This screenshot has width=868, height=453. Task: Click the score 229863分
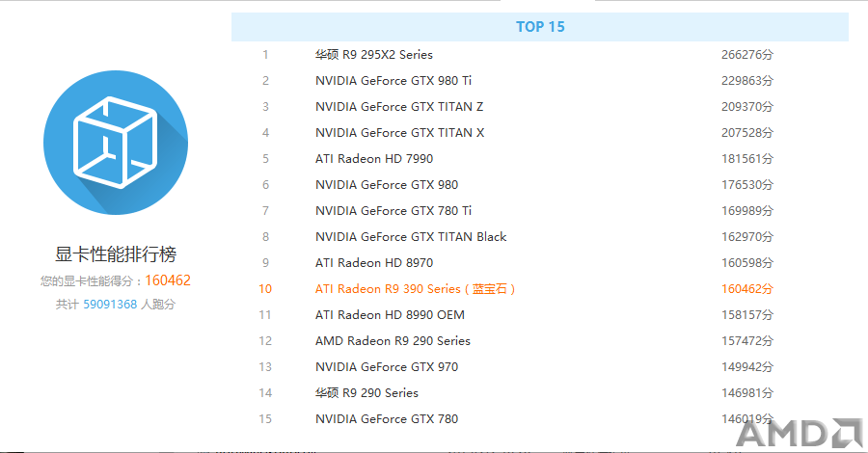tap(747, 81)
